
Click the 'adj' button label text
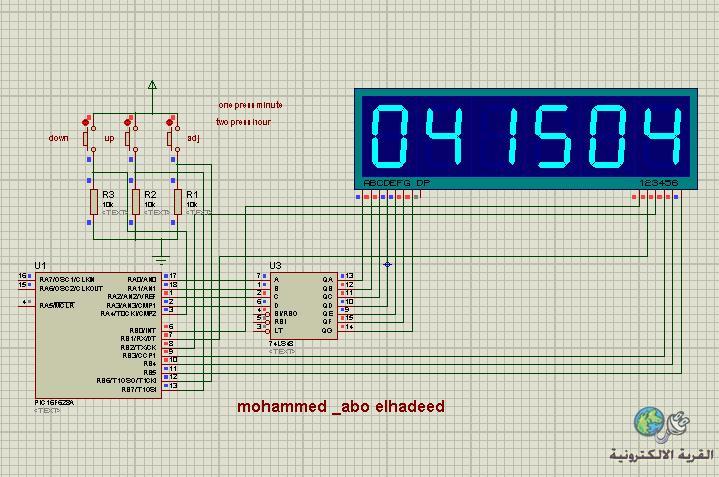click(193, 138)
